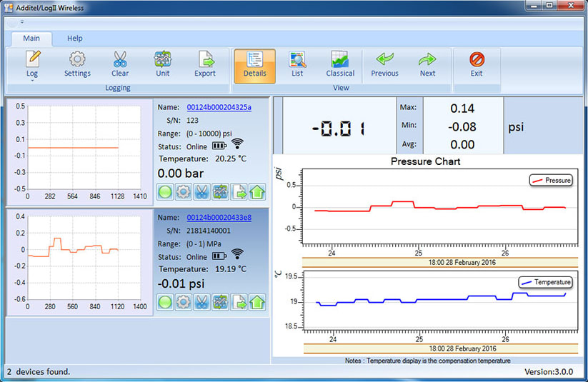The width and height of the screenshot is (588, 382).
Task: Open device link 00124b000204325a
Action: [x=219, y=107]
